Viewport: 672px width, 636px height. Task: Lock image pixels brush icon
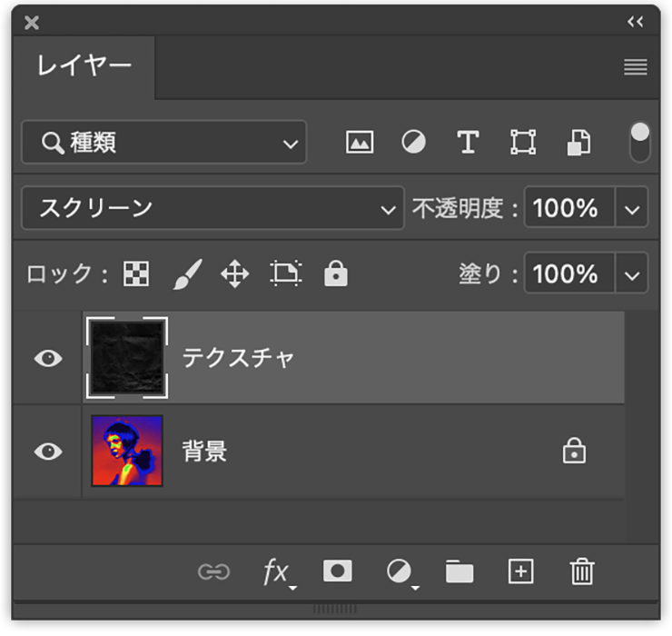[x=188, y=274]
